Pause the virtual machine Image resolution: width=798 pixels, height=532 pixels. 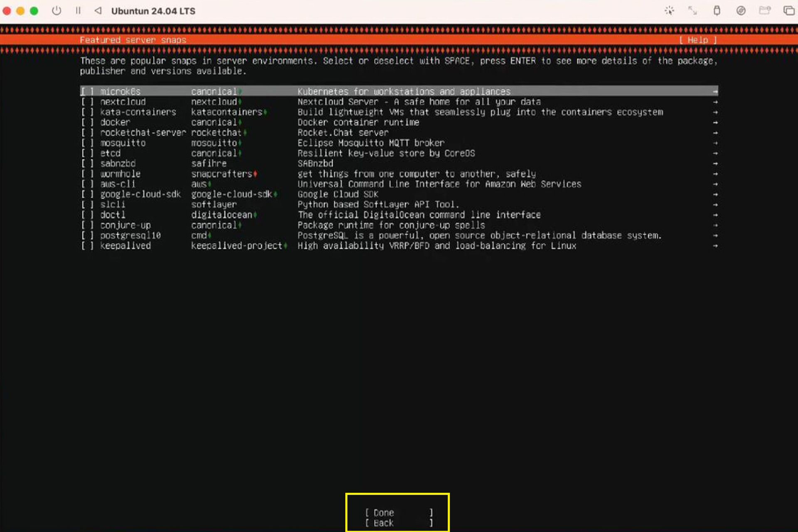[x=78, y=11]
